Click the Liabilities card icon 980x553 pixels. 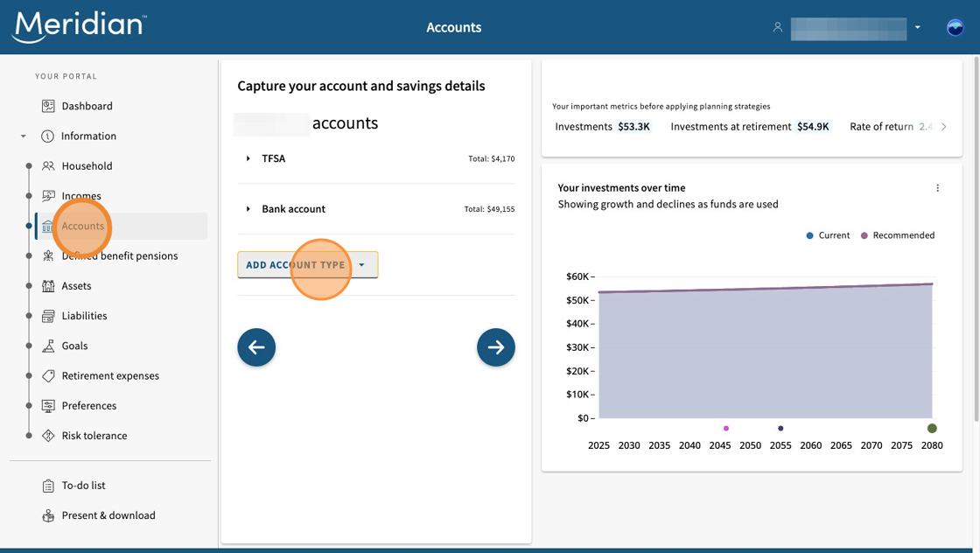click(x=48, y=316)
